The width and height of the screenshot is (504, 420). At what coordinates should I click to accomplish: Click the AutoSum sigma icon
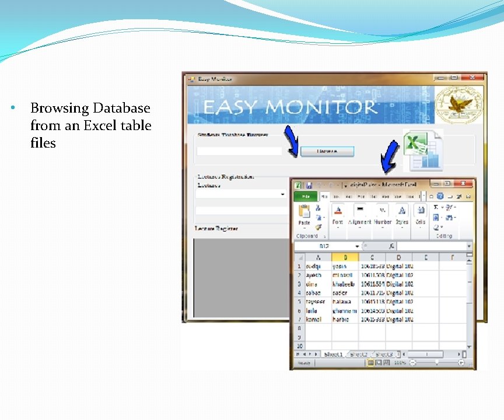tap(436, 207)
